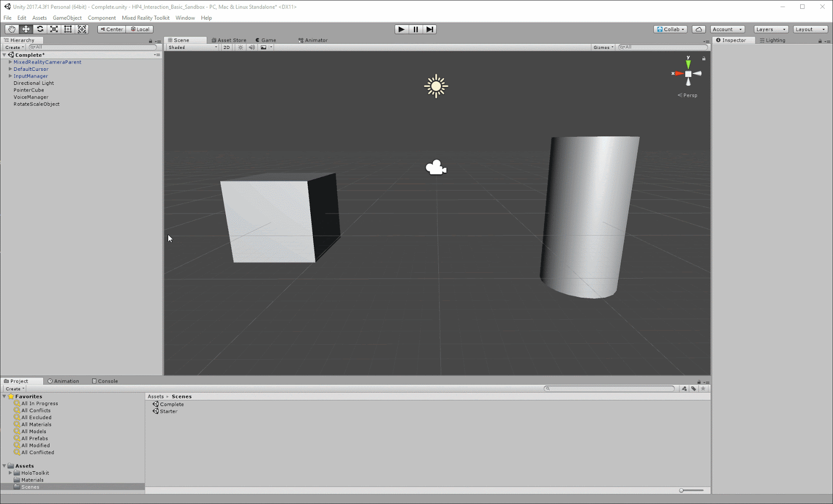This screenshot has width=833, height=504.
Task: Toggle 2D scene view mode
Action: tap(226, 47)
